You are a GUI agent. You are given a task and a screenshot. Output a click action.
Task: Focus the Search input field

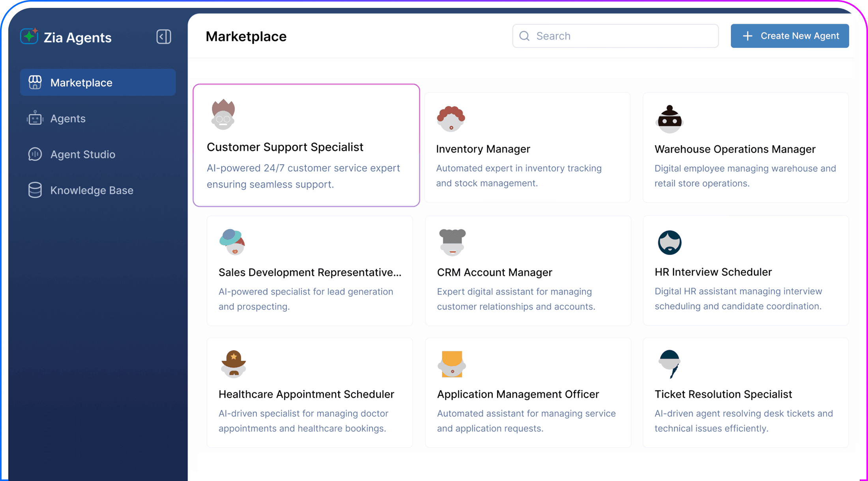coord(615,36)
